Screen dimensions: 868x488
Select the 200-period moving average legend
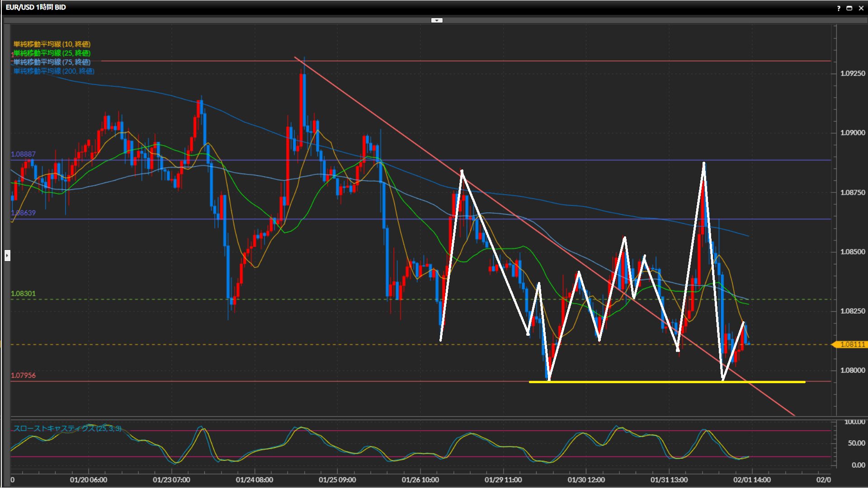54,71
